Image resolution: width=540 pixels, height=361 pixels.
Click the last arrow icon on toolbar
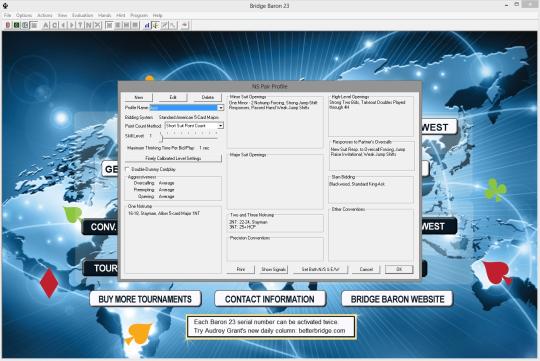pos(185,25)
